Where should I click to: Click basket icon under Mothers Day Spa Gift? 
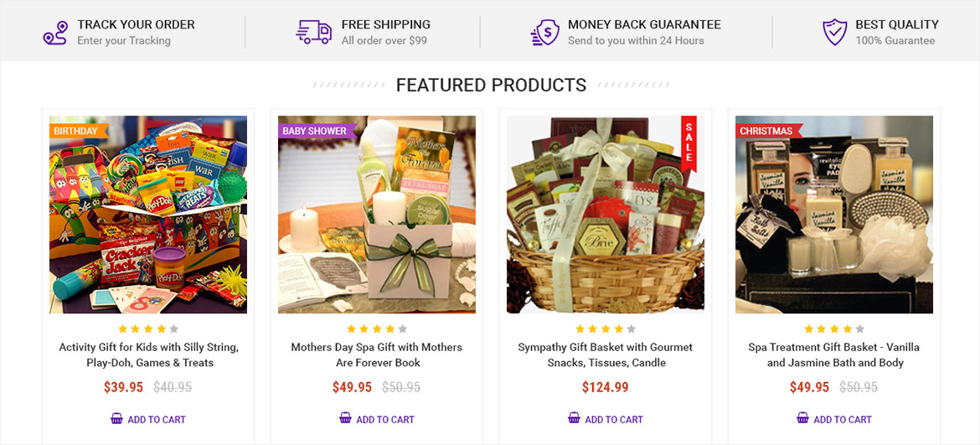coord(346,418)
